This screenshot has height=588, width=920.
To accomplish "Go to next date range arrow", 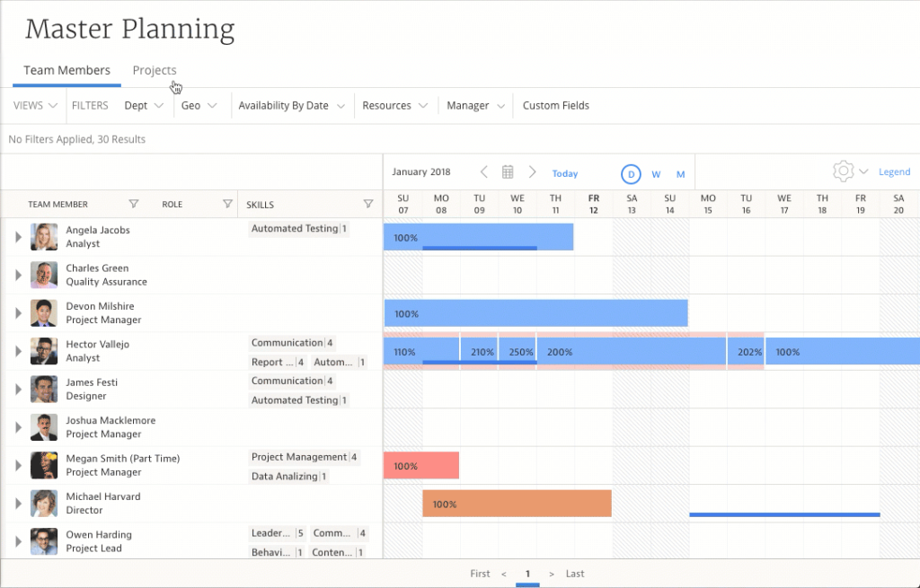I will [532, 172].
